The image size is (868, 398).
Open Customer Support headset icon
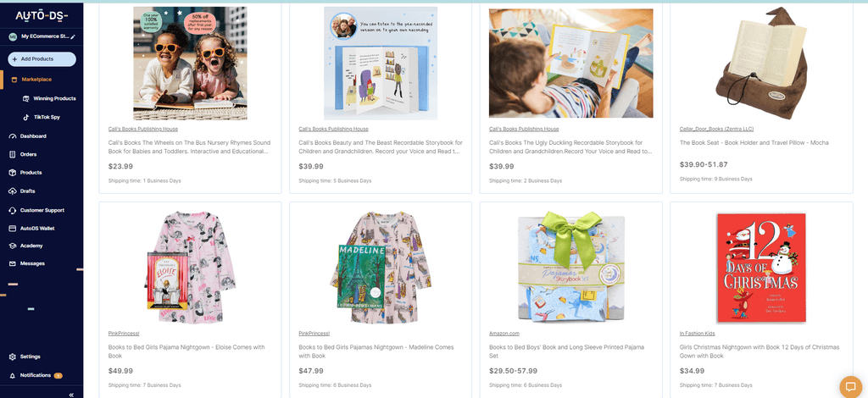[x=12, y=210]
